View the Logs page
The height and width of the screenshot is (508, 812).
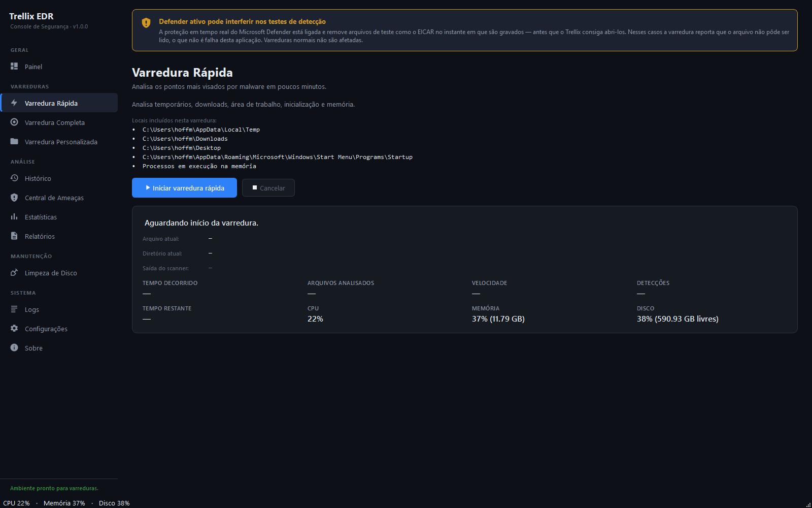[59, 309]
